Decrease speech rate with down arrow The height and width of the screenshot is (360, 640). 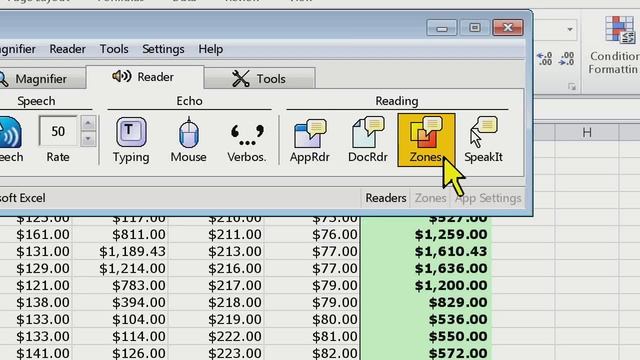[88, 139]
